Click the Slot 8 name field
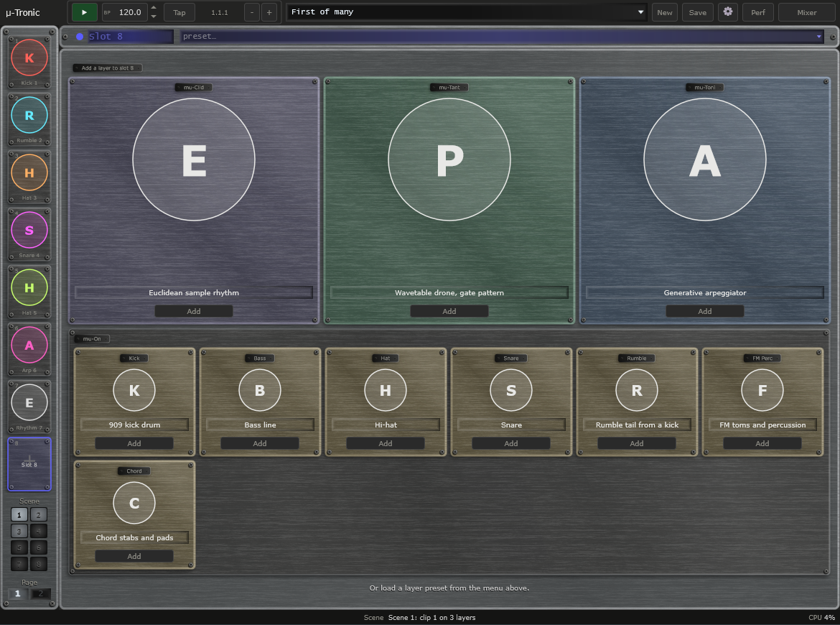This screenshot has width=840, height=625. pyautogui.click(x=130, y=37)
